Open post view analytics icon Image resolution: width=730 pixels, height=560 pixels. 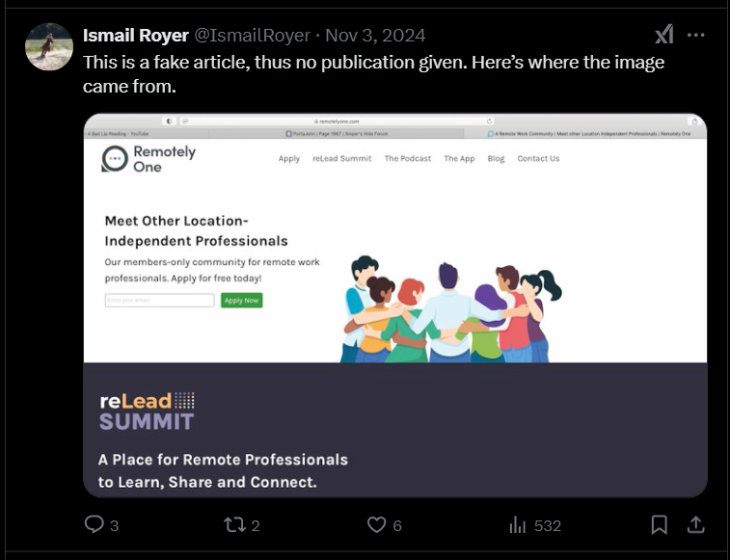tap(518, 525)
